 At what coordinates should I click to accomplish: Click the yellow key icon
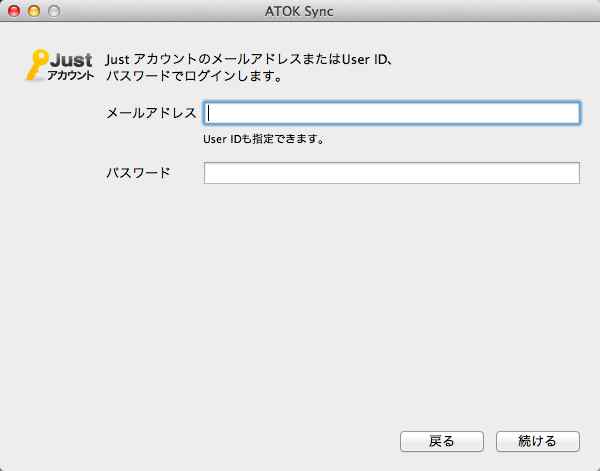point(37,65)
